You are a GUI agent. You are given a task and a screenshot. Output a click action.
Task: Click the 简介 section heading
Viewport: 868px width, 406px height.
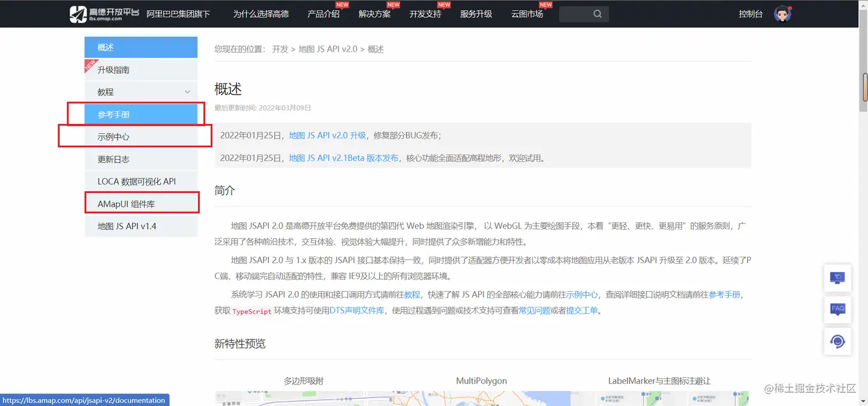[x=225, y=191]
